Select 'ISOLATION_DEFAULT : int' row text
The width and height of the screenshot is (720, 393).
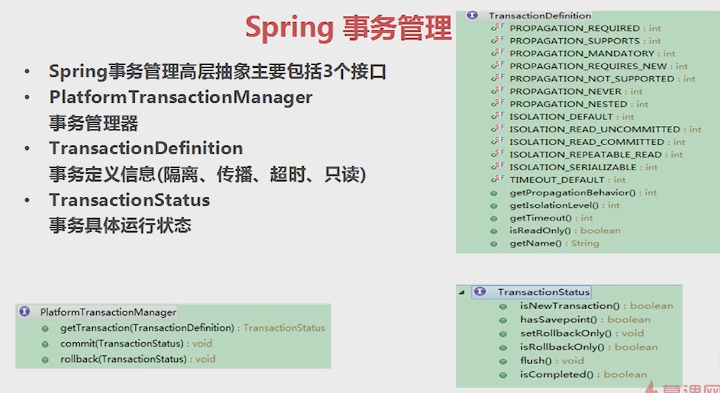pyautogui.click(x=572, y=117)
